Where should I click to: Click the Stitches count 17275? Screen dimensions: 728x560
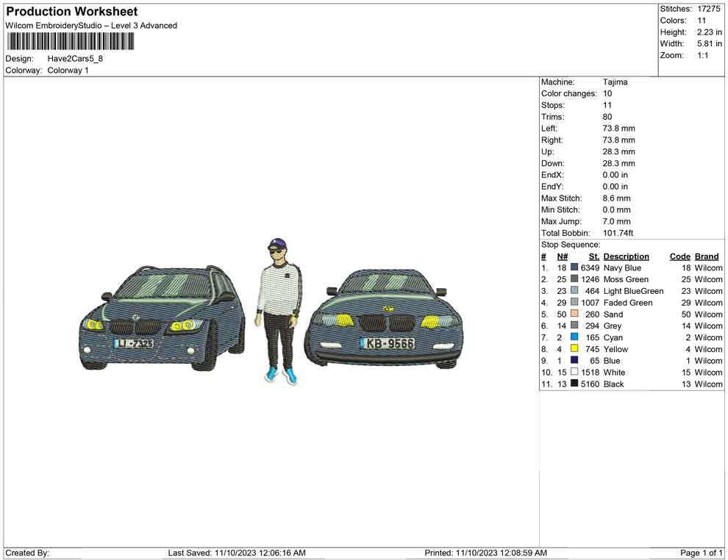click(x=709, y=9)
